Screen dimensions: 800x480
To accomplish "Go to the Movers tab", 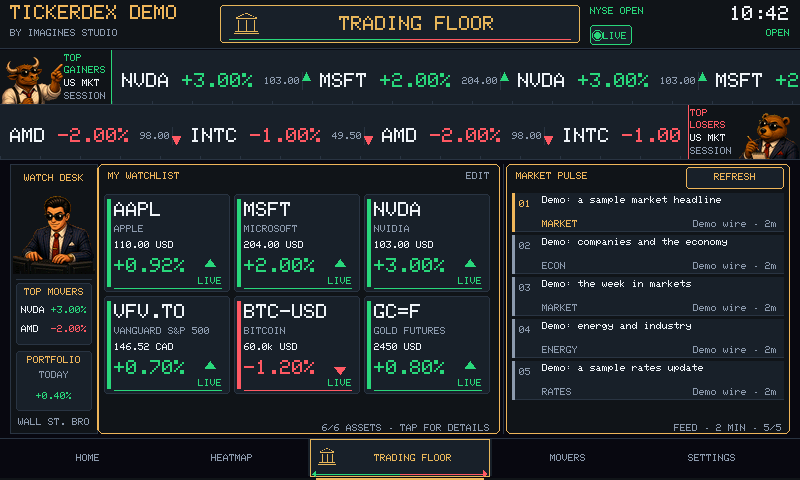I will point(567,458).
